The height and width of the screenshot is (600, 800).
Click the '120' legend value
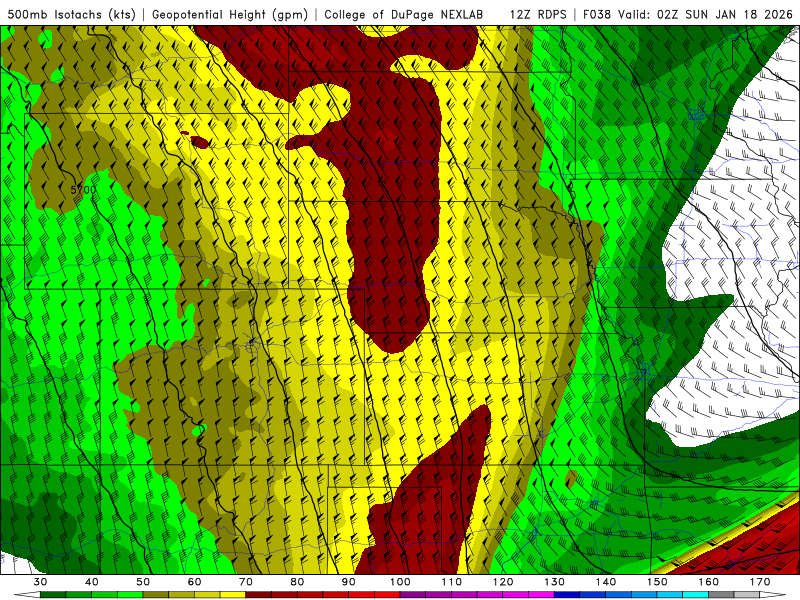point(503,582)
